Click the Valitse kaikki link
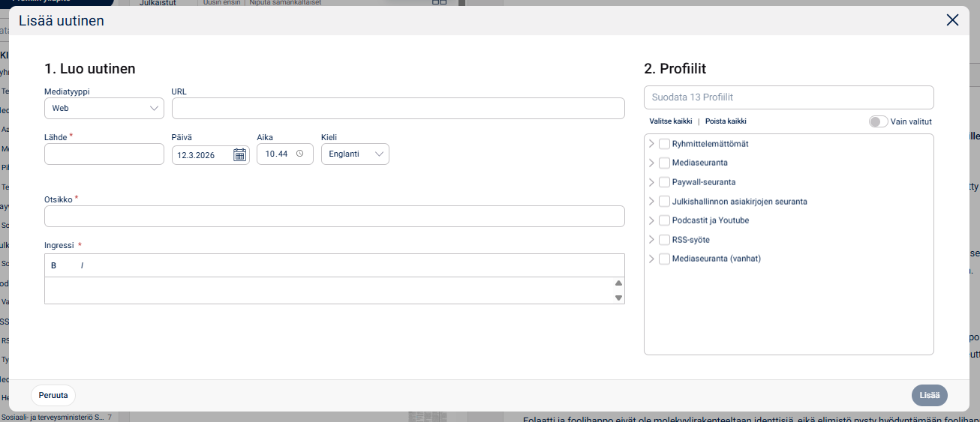 coord(671,121)
